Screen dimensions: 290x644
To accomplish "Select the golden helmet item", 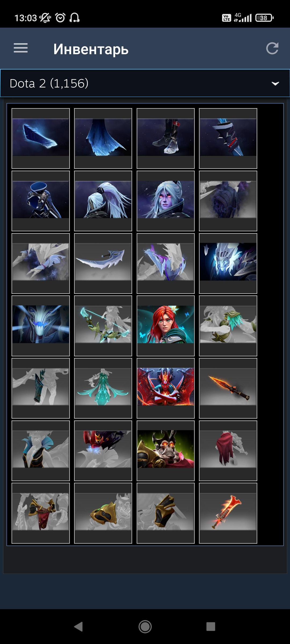I will pyautogui.click(x=103, y=513).
